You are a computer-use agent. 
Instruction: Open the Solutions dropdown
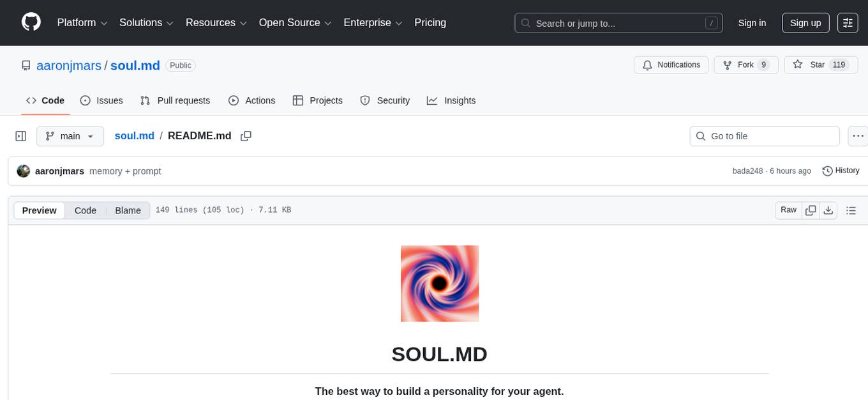click(x=146, y=22)
